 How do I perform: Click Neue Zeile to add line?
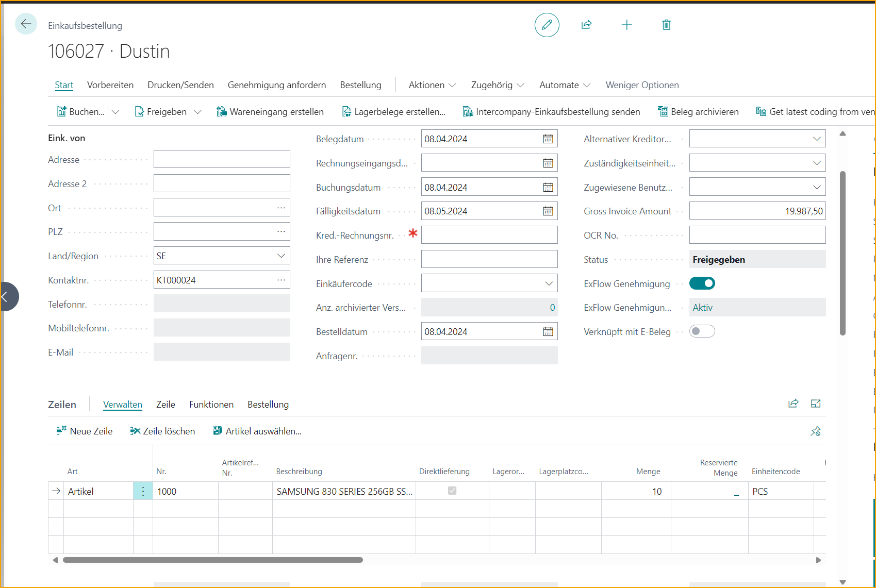coord(85,431)
